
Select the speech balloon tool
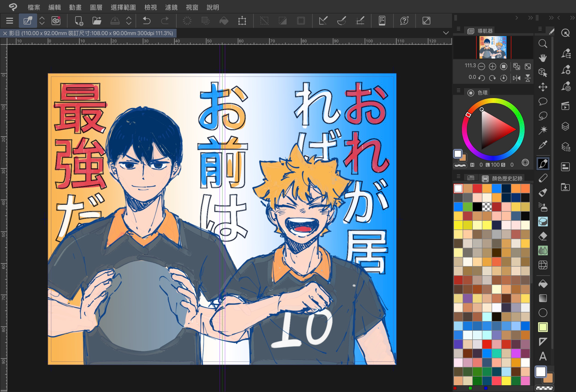543,102
